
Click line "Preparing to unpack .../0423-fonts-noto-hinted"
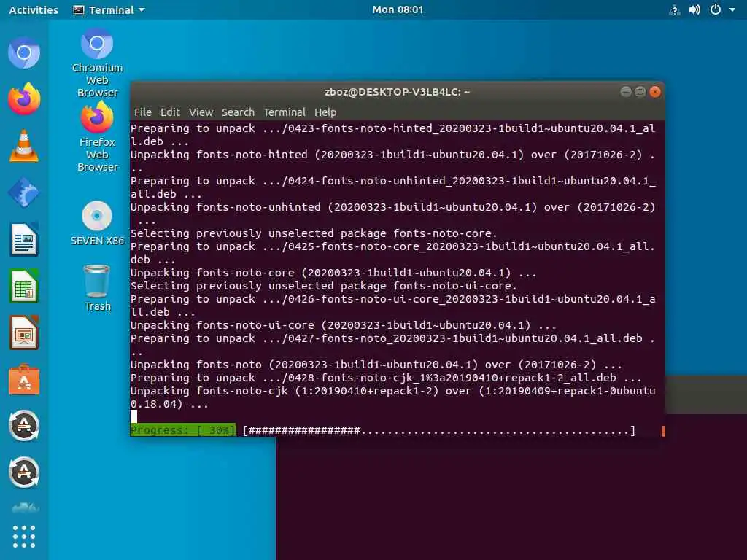click(x=393, y=135)
